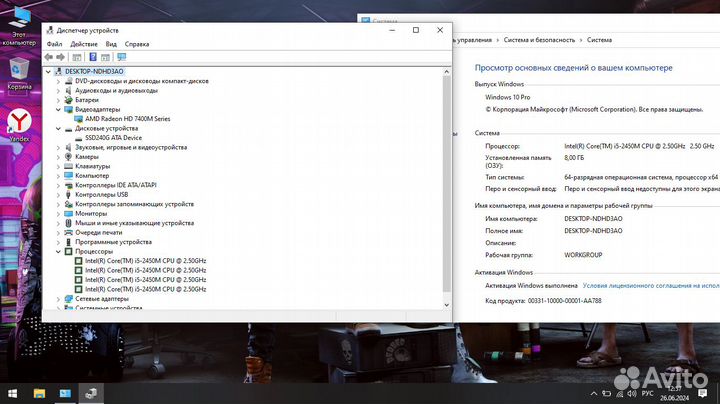Screen dimensions: 720x404
Task: Collapse the Видеоадаптеры category
Action: [58, 109]
